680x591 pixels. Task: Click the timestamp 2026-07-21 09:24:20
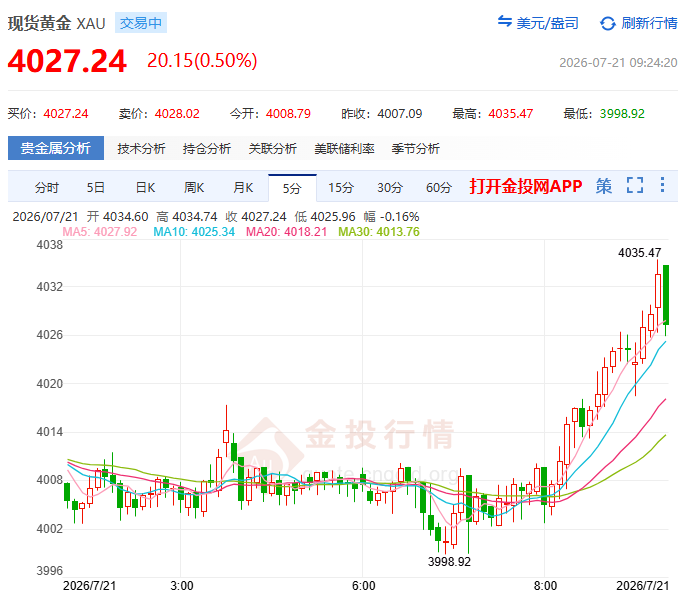(618, 63)
